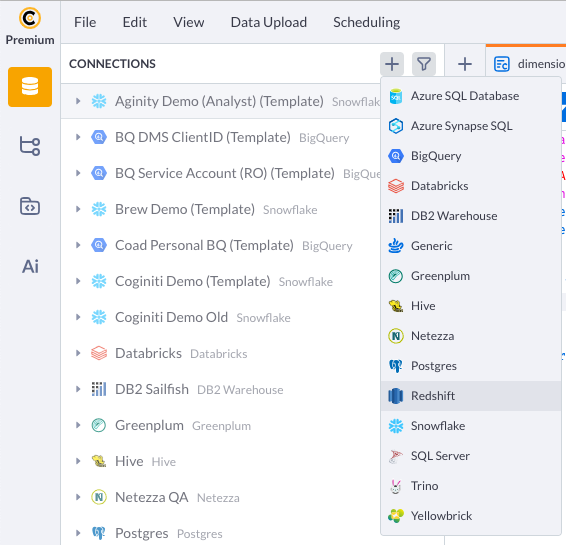566x545 pixels.
Task: Expand Coginiti Demo (Template) connection
Action: (x=78, y=281)
